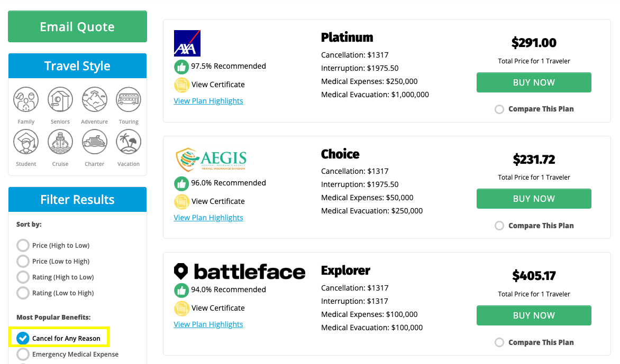Image resolution: width=620 pixels, height=364 pixels.
Task: Toggle Compare This Plan for AXA Platinum
Action: click(499, 109)
